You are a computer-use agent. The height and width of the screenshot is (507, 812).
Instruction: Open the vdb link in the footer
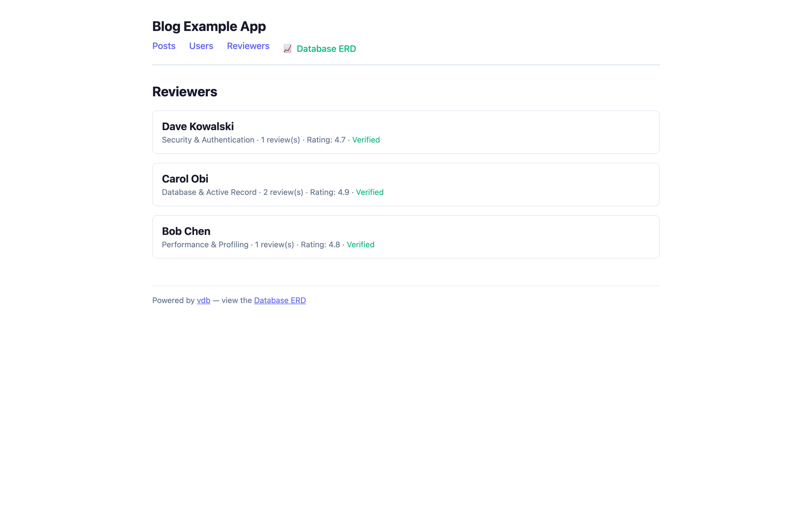point(203,301)
